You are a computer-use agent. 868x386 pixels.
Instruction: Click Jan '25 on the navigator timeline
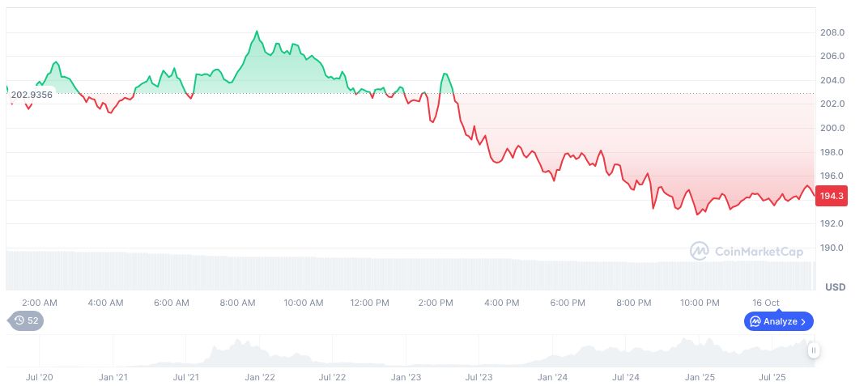(x=700, y=377)
